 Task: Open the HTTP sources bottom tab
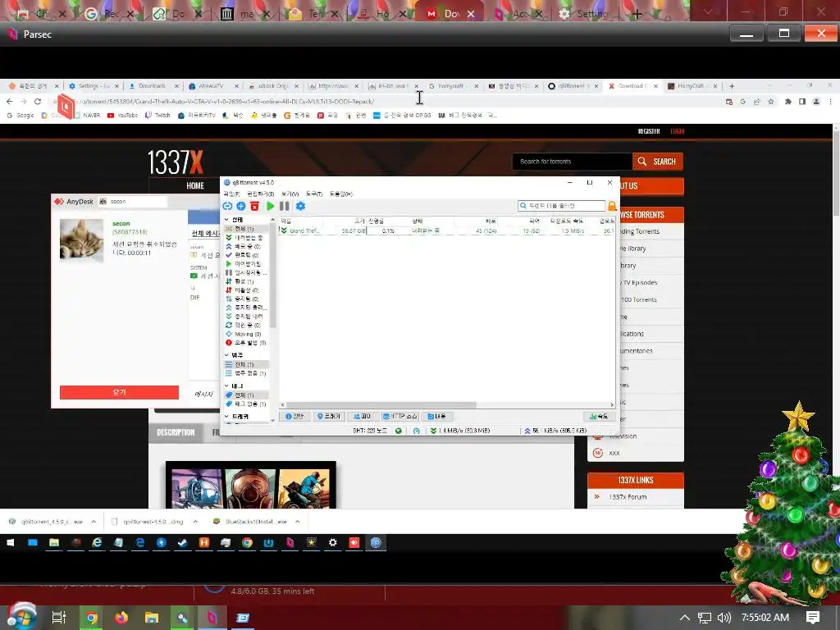tap(399, 416)
